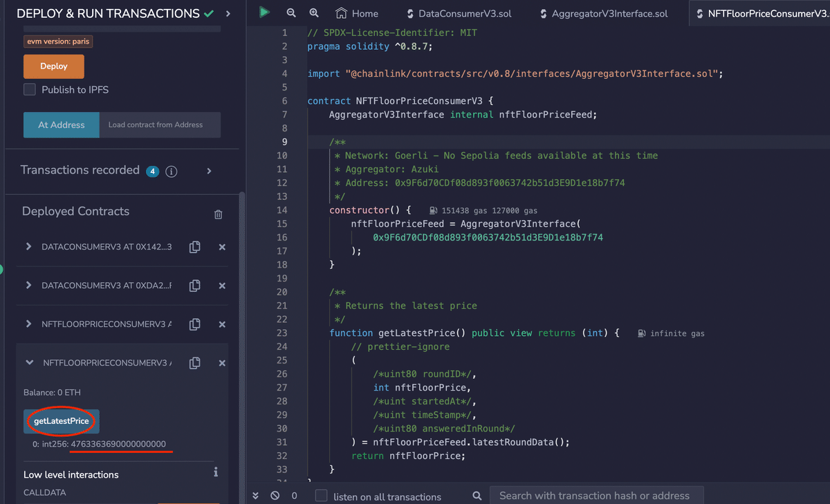Click the info icon beside Transactions recorded

[172, 171]
